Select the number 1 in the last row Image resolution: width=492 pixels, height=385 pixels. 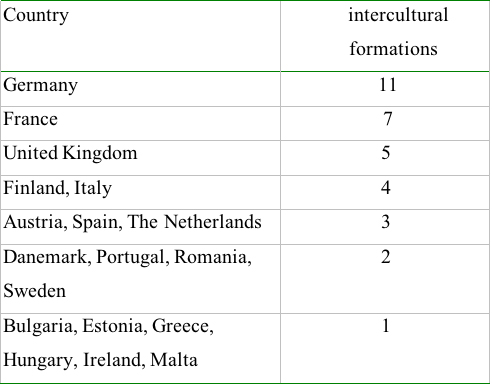pyautogui.click(x=386, y=326)
